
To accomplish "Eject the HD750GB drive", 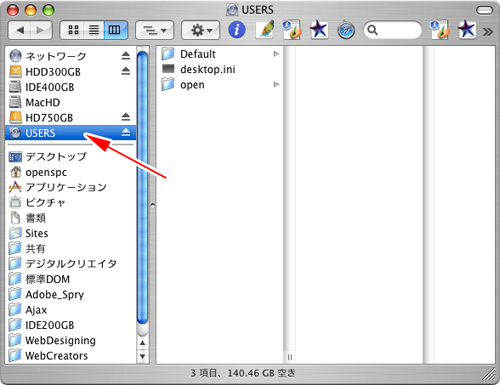I will 126,117.
